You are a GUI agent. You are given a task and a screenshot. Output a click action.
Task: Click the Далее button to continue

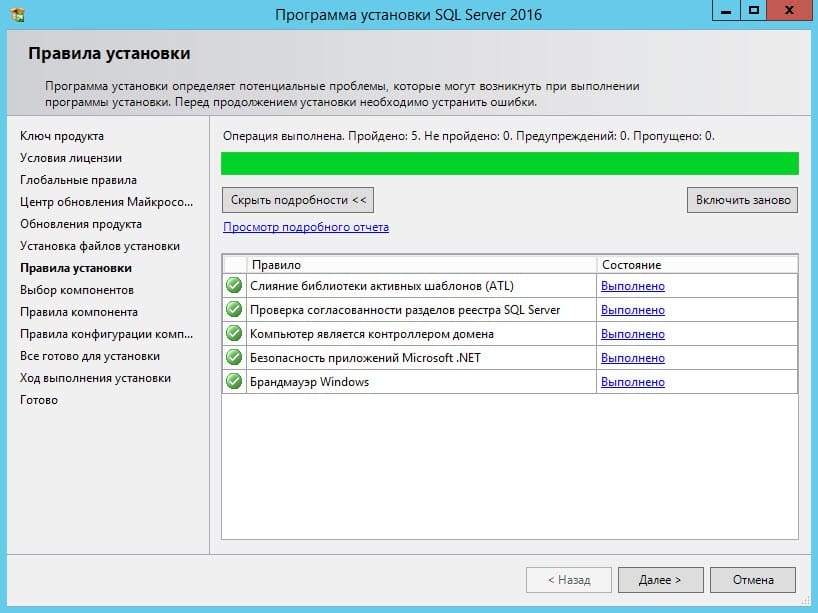point(660,580)
